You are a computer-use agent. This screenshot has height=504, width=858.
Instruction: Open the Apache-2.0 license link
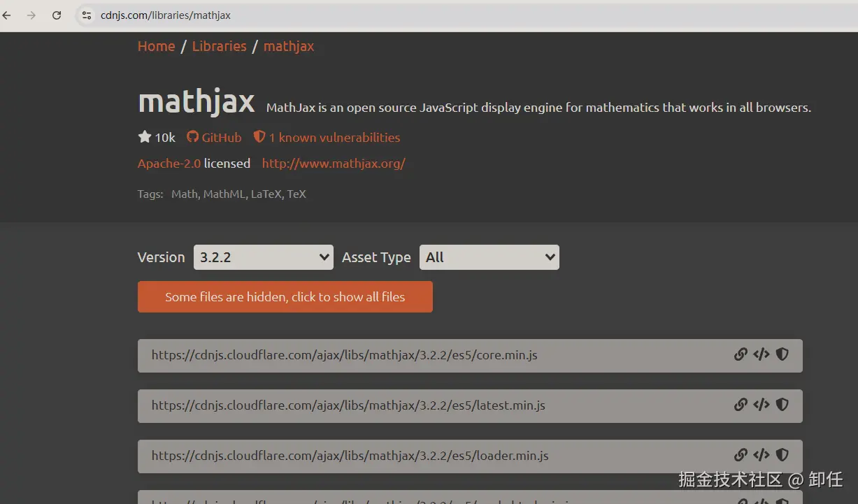(169, 164)
